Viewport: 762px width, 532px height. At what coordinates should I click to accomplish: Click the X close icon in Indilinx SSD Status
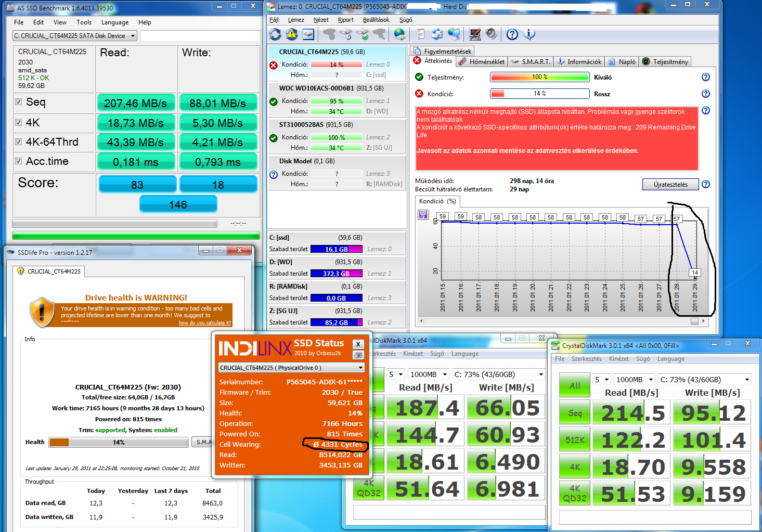[358, 344]
